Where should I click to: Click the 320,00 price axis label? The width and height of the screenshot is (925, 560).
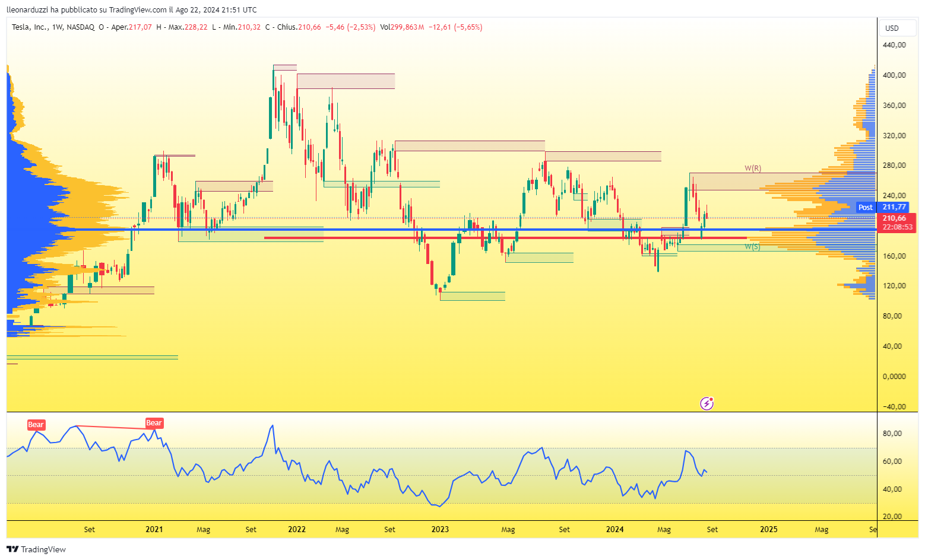[x=894, y=136]
